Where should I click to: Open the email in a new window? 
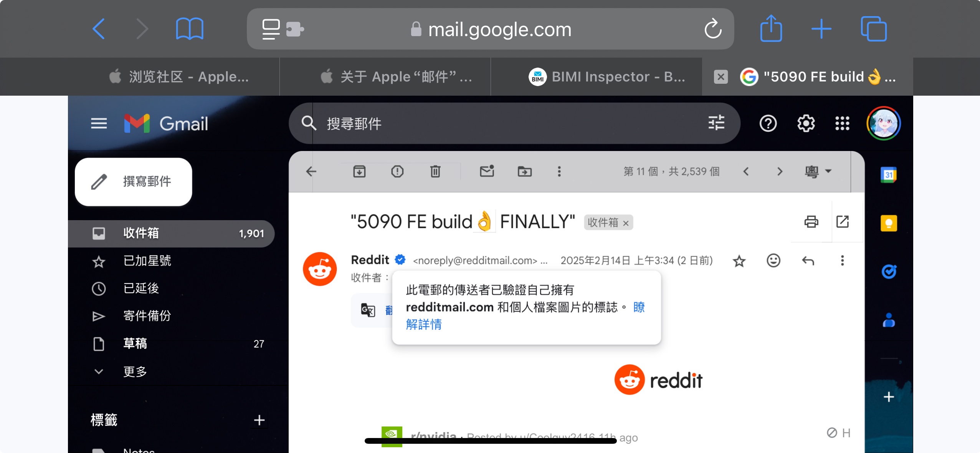click(843, 222)
